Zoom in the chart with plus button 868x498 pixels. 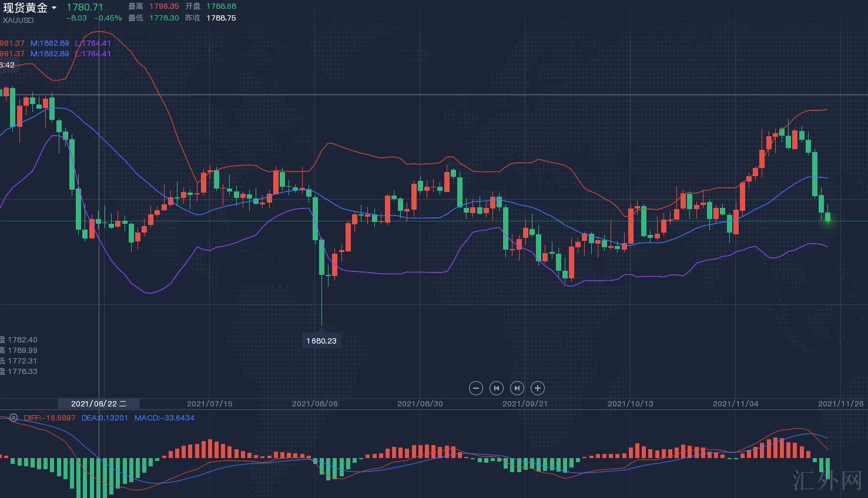(x=537, y=388)
